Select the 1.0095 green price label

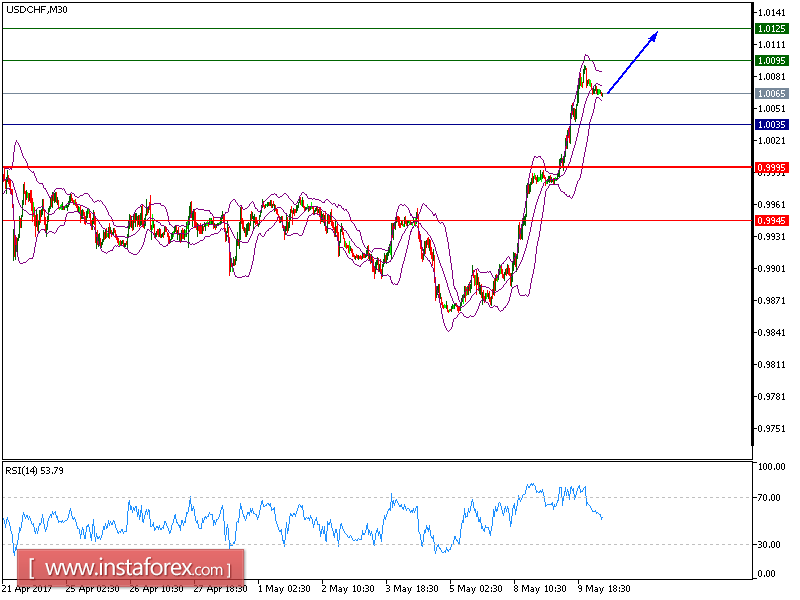771,61
